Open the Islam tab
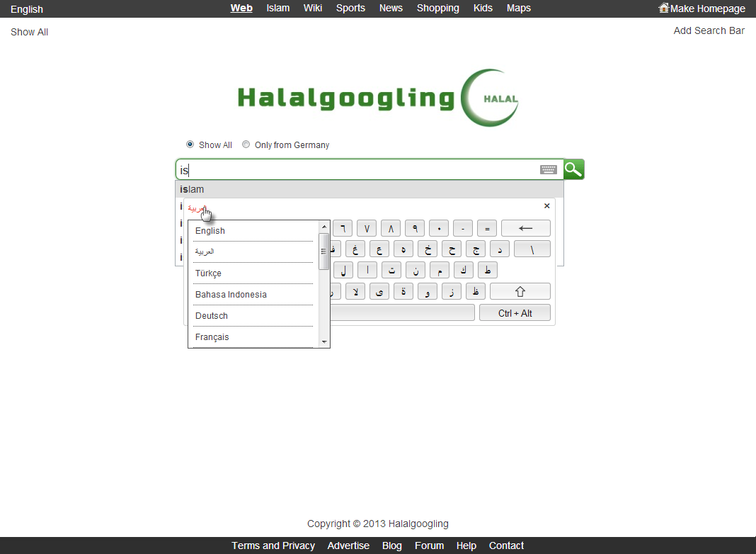 point(278,9)
